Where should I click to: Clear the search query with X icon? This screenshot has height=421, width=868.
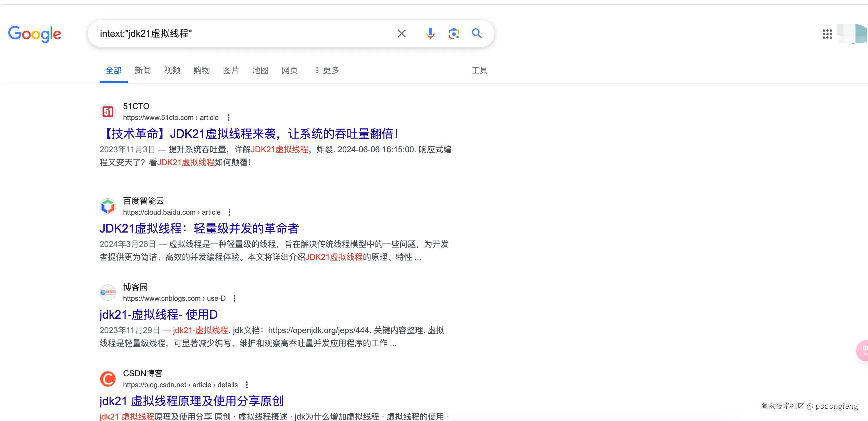pos(401,34)
